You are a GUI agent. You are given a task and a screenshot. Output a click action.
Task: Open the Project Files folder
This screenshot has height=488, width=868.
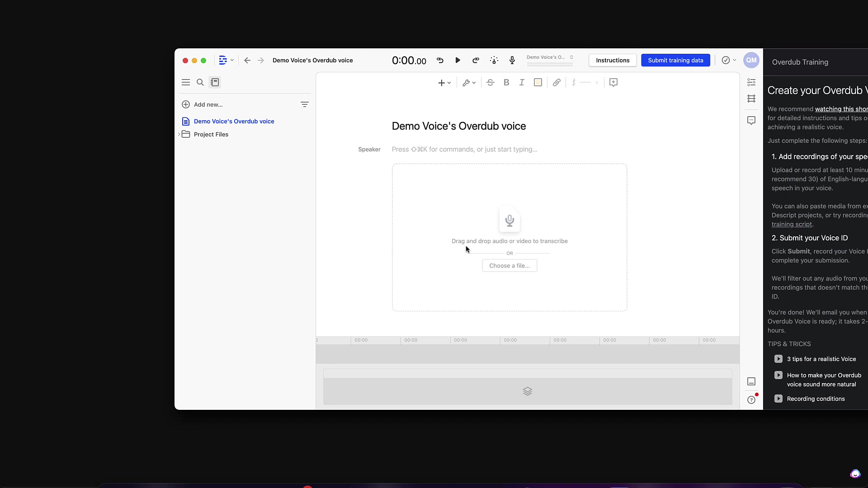tap(211, 134)
